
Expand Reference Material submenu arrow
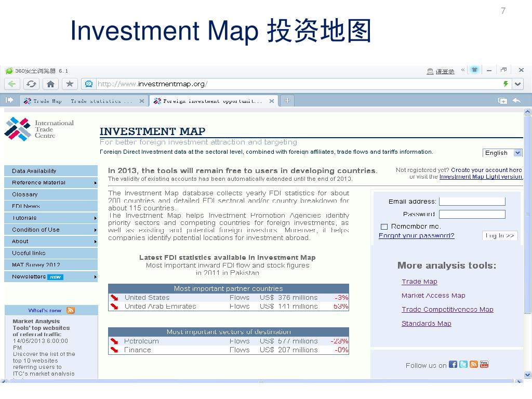pos(96,183)
